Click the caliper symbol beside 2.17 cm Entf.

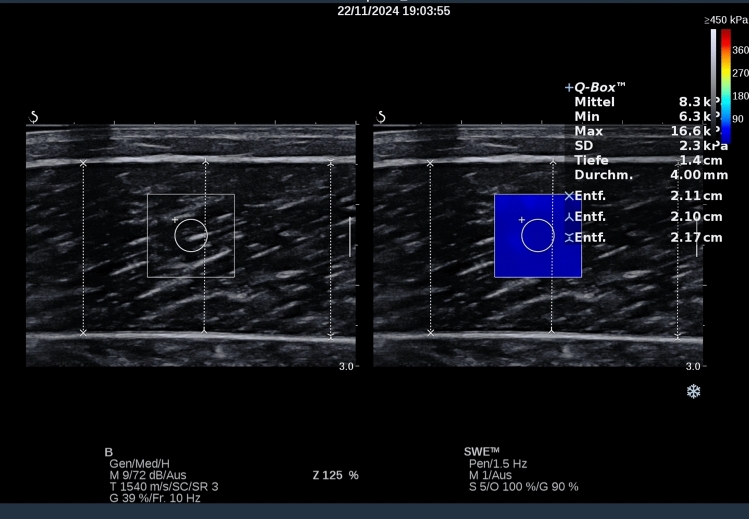click(x=569, y=237)
